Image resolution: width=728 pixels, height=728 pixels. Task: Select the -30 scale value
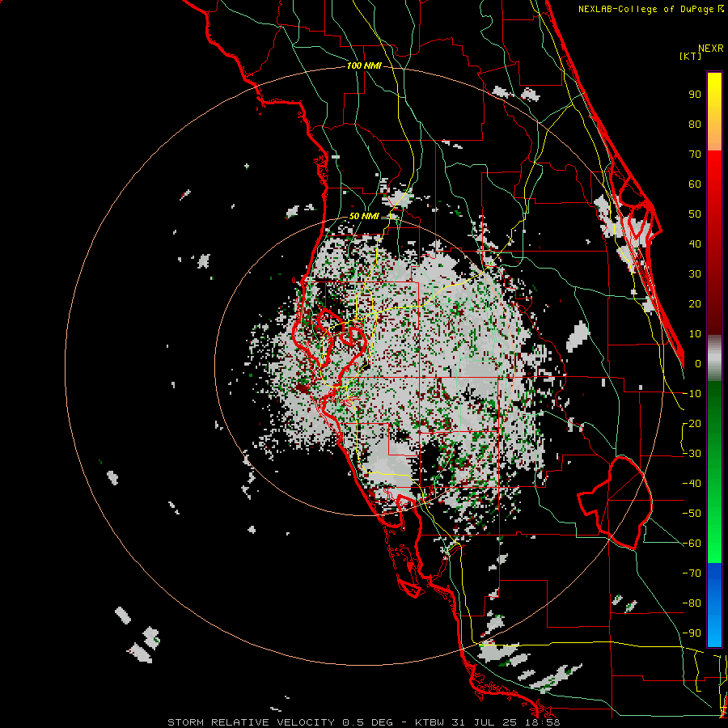tap(692, 454)
